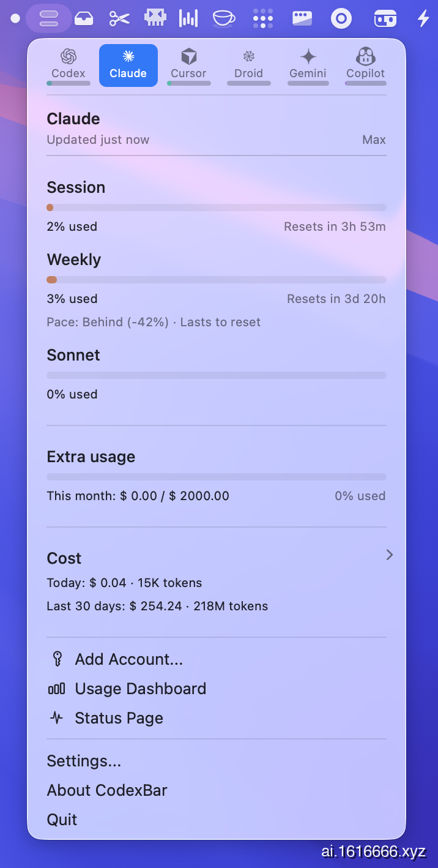
Task: Open the Copilot provider tab
Action: (366, 65)
